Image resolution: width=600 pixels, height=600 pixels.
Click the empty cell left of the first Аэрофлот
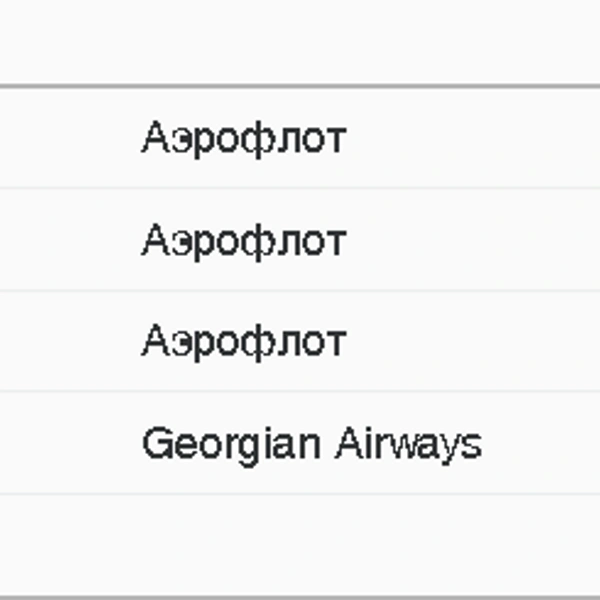pos(69,138)
